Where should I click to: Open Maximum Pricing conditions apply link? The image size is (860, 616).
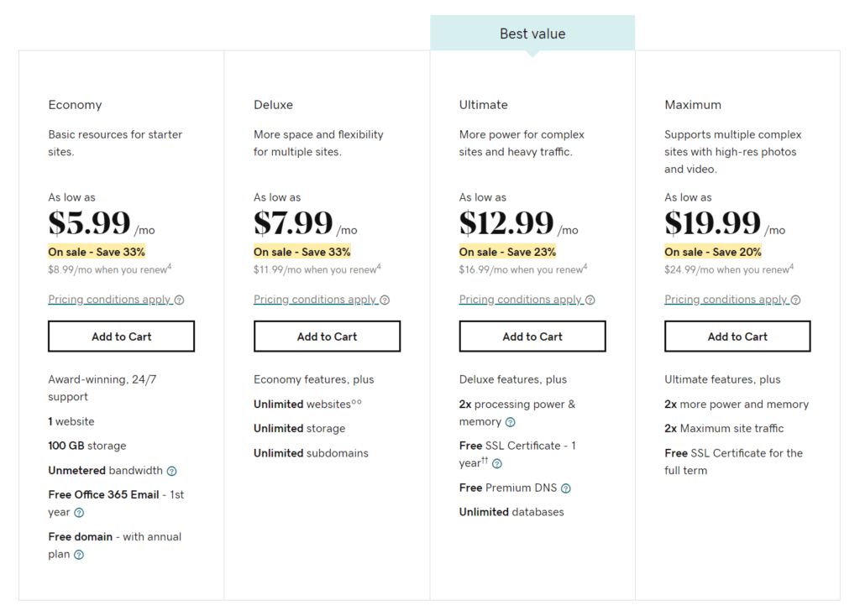tap(726, 300)
